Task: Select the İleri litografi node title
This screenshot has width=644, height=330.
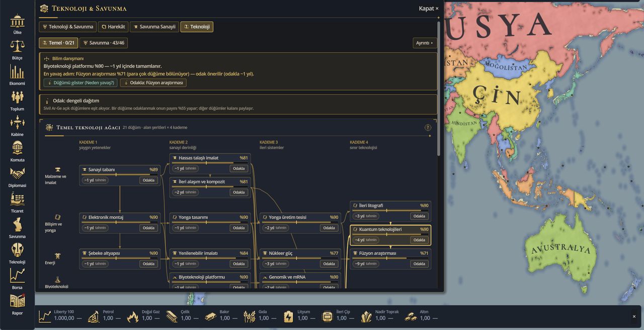Action: 371,206
